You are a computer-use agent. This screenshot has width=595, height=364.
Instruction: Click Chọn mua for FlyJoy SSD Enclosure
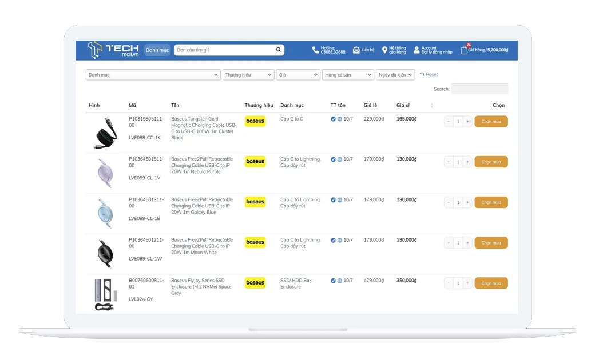(x=491, y=283)
